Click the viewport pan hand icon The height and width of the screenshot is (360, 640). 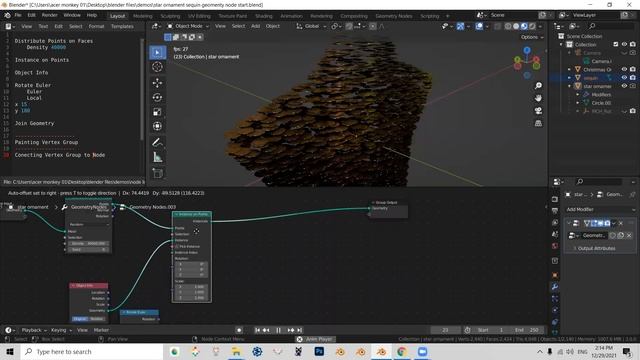[x=538, y=98]
